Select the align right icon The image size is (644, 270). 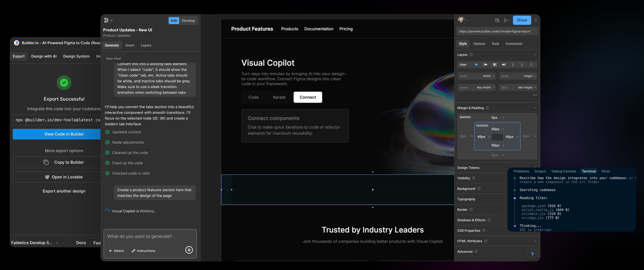(504, 65)
